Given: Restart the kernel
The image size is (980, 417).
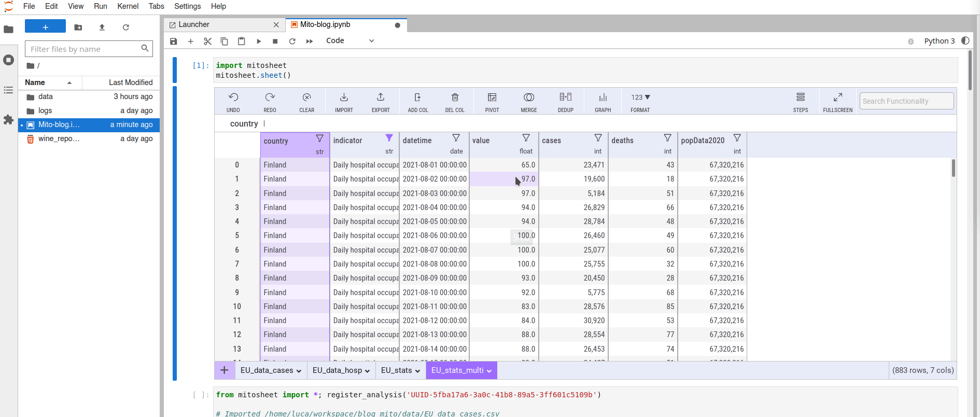Looking at the screenshot, I should (292, 41).
